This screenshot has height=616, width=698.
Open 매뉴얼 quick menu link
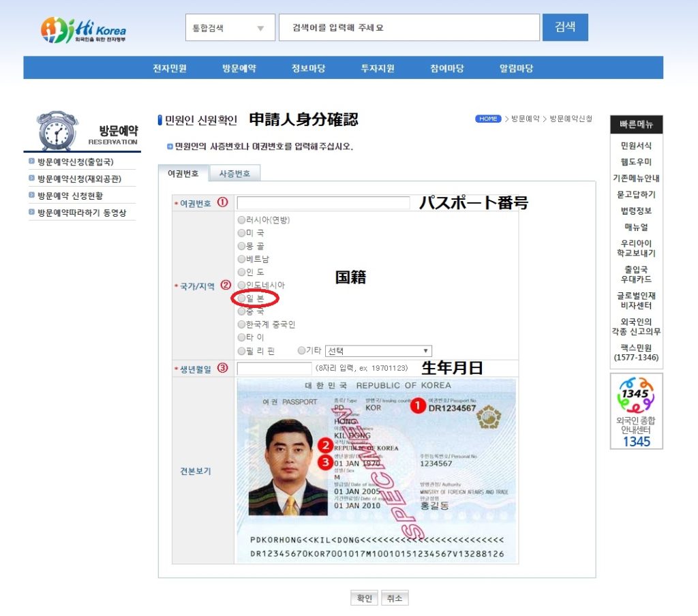(636, 227)
